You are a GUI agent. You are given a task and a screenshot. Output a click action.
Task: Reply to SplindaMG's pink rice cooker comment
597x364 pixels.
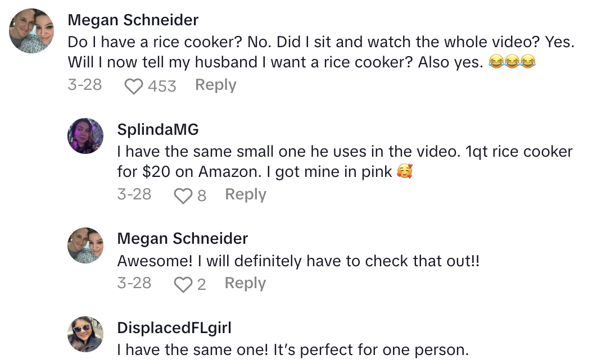pyautogui.click(x=245, y=194)
